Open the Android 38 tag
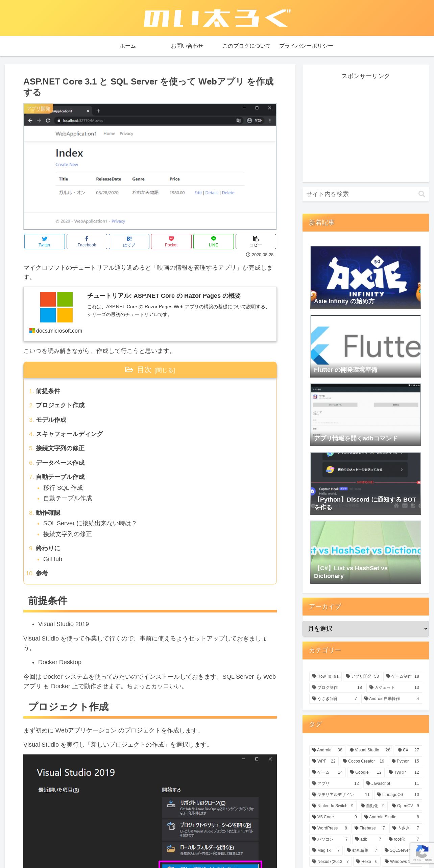Screen dimensions: 434x868 pyautogui.click(x=327, y=750)
